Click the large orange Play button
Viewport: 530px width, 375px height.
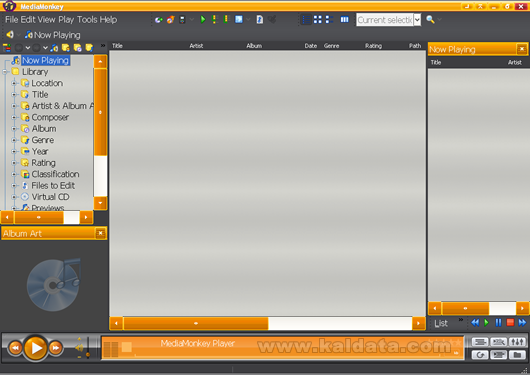35,347
